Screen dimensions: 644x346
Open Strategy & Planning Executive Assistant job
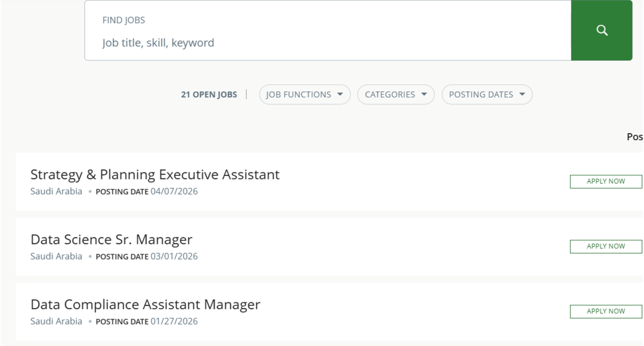point(155,175)
